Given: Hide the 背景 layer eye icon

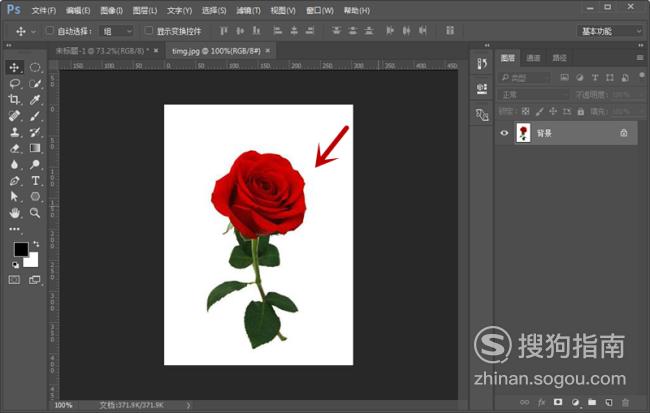Looking at the screenshot, I should 504,133.
